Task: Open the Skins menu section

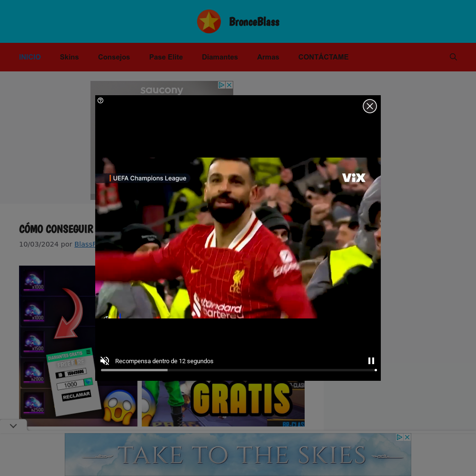Action: (x=69, y=57)
